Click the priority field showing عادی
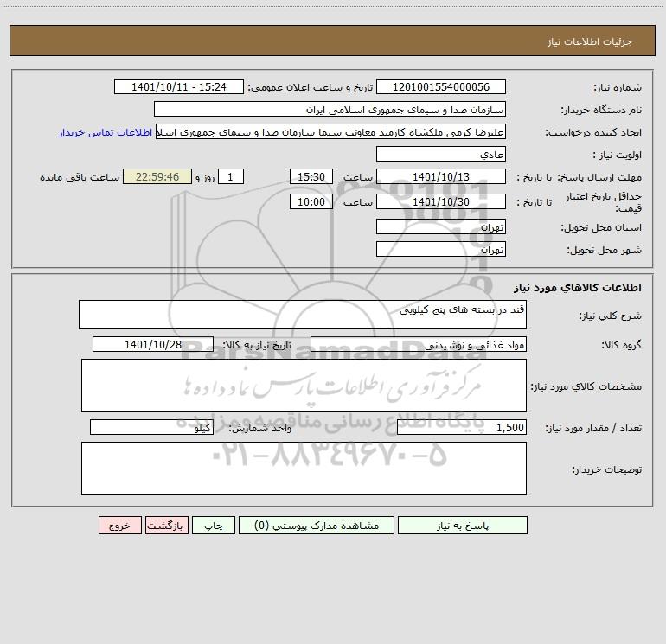666x644 pixels. point(441,154)
